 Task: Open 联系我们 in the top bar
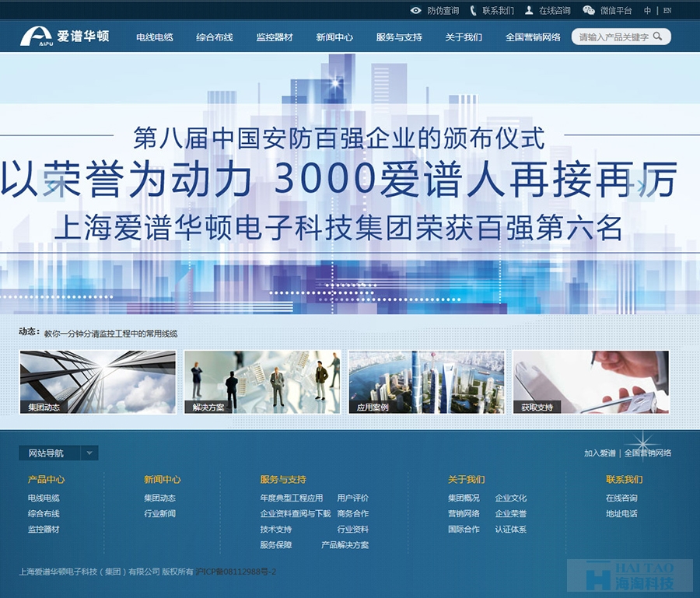(499, 11)
